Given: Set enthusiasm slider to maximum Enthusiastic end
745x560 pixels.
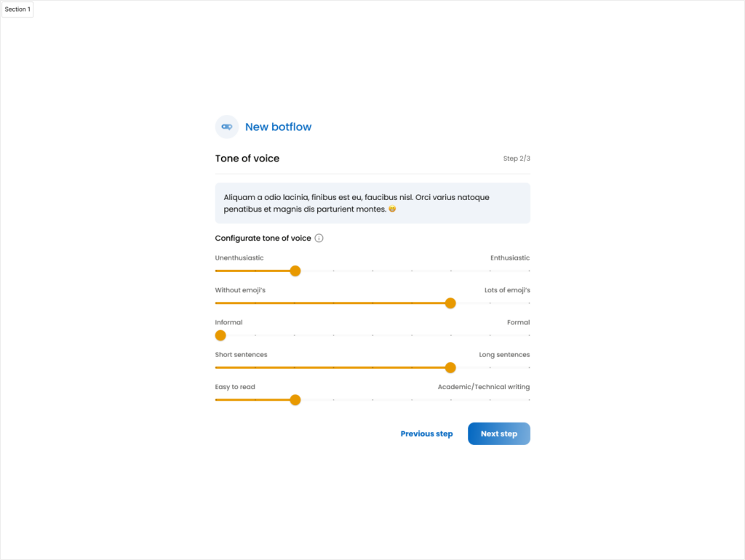Looking at the screenshot, I should coord(529,271).
